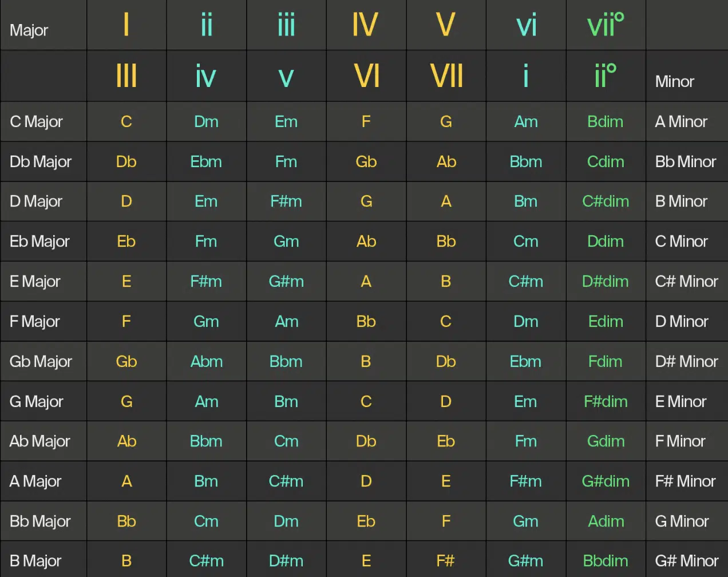This screenshot has height=577, width=728.
Task: Click the "Major" header label
Action: point(29,30)
